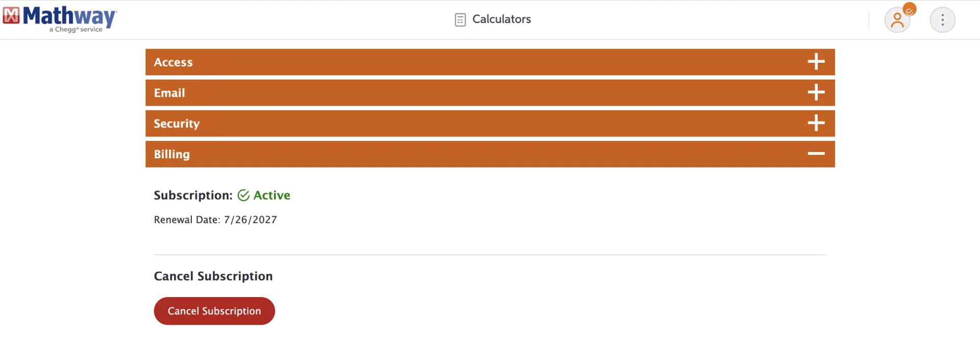
Task: Select the Security section header label
Action: [177, 124]
